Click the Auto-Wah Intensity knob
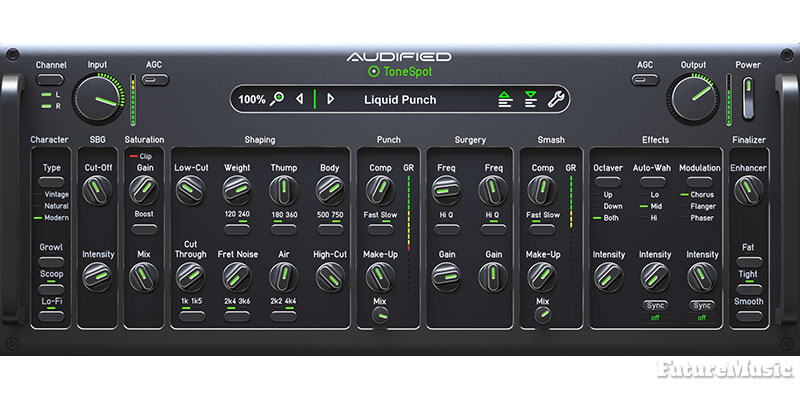800x400 pixels. click(655, 277)
